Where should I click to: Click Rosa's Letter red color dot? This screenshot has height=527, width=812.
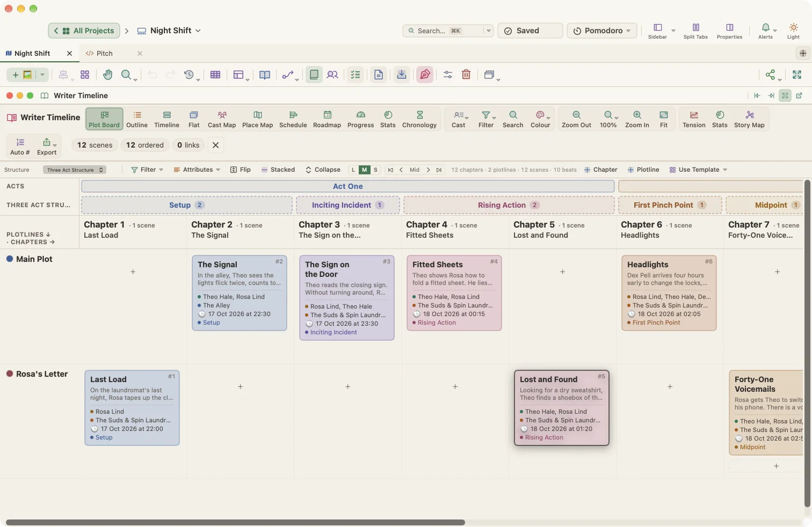pos(10,374)
